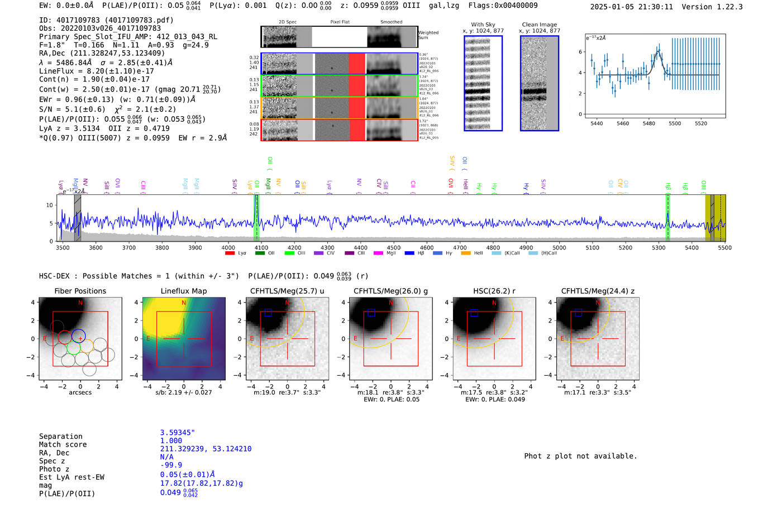This screenshot has height=532, width=782.
Task: Click the (H)CaII legend swatch
Action: click(x=533, y=253)
